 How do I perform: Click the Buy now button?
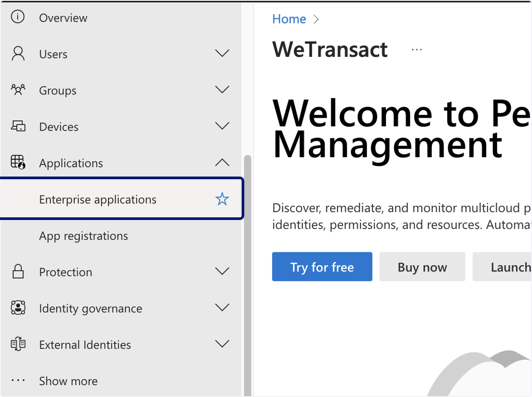422,267
